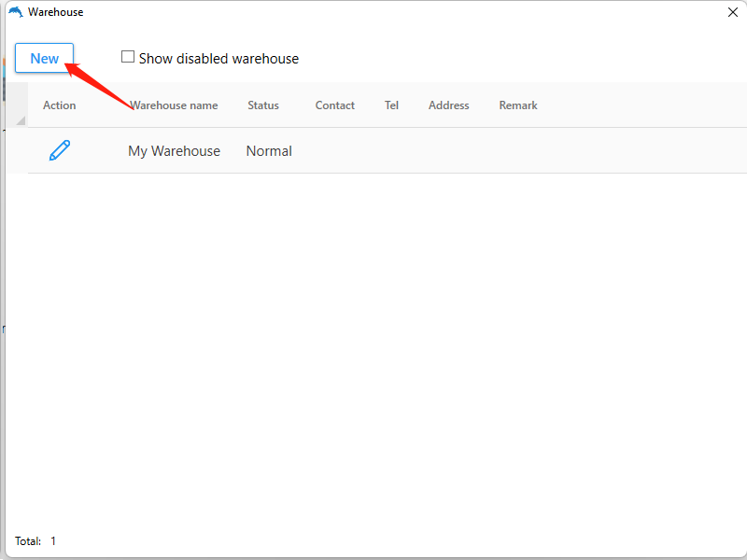The height and width of the screenshot is (560, 747).
Task: Click the empty Contact cell of My Warehouse
Action: pyautogui.click(x=334, y=151)
